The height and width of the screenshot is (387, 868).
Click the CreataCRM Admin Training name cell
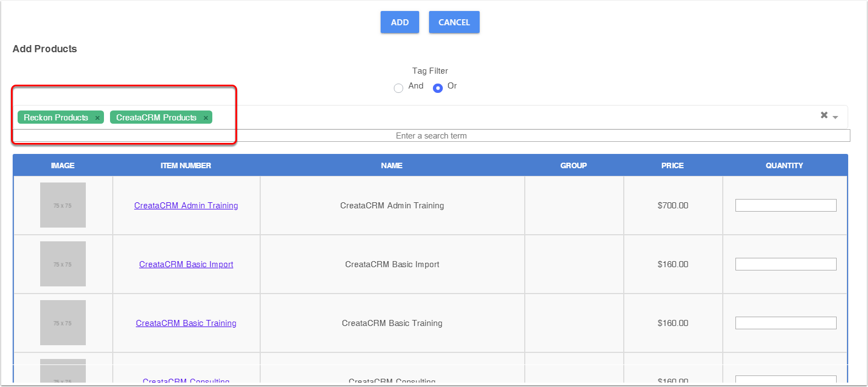[x=392, y=206]
